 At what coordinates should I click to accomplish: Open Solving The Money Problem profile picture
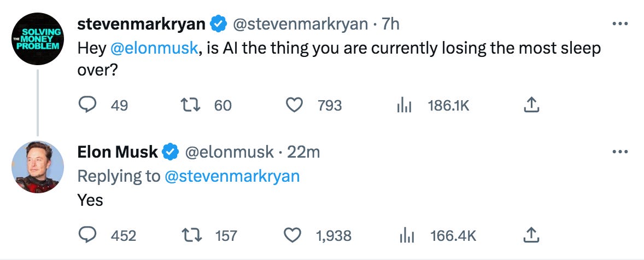point(37,39)
